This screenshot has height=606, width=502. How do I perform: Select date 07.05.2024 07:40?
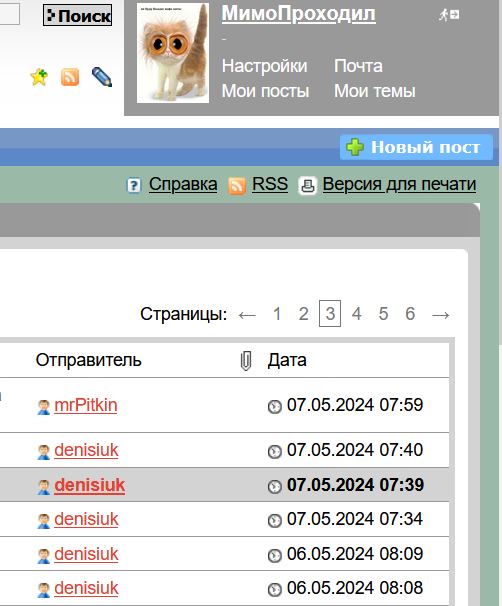(355, 450)
